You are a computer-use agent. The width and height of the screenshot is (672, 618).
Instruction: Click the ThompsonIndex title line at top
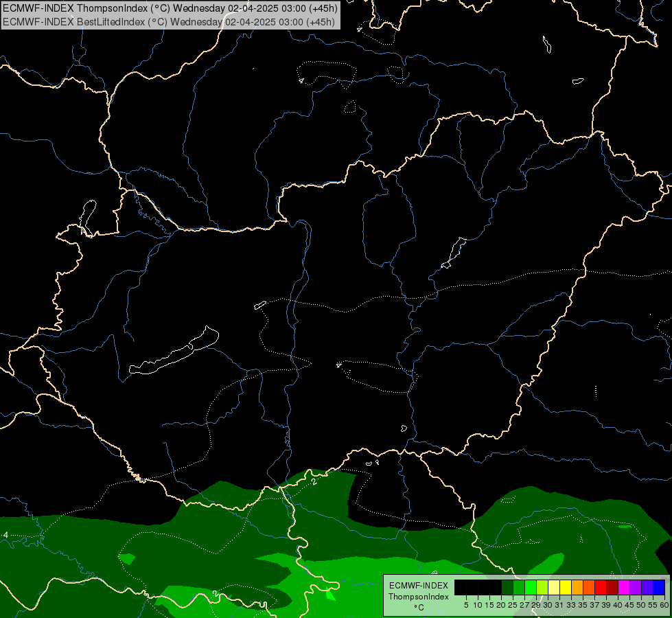tap(170, 8)
